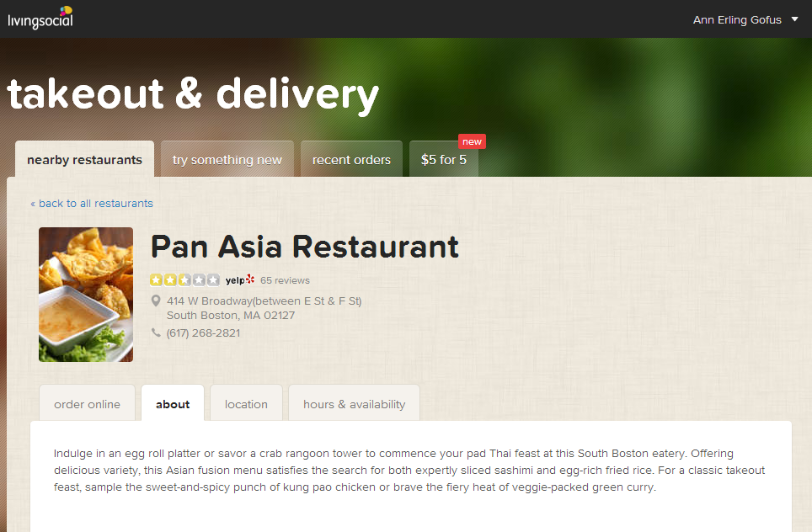The width and height of the screenshot is (812, 532).
Task: Select the about tab
Action: click(x=173, y=404)
